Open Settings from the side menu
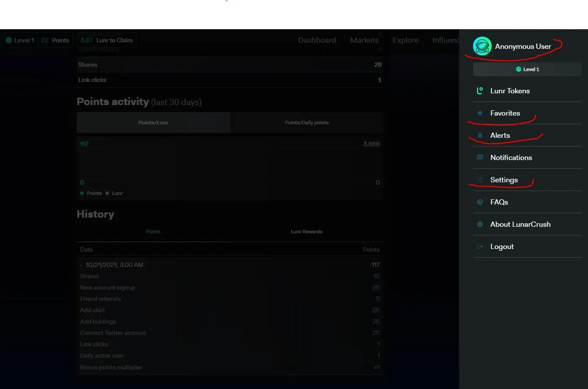The width and height of the screenshot is (588, 389). point(527,180)
